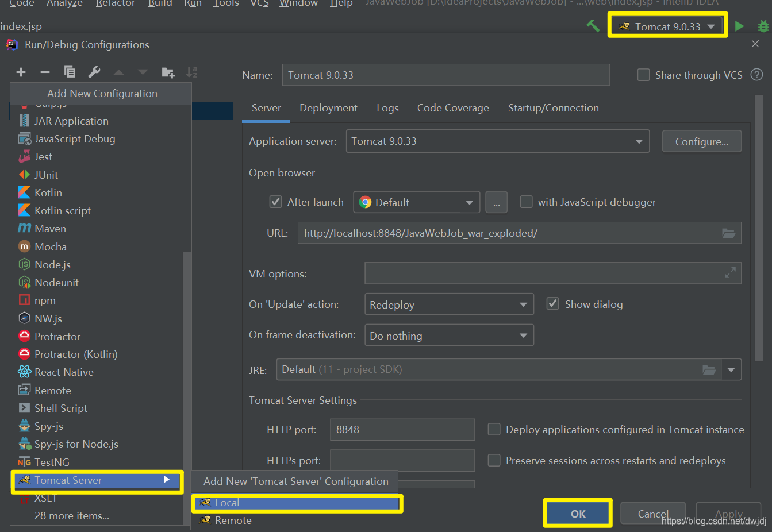This screenshot has height=532, width=772.
Task: Open the Application server dropdown
Action: click(498, 141)
